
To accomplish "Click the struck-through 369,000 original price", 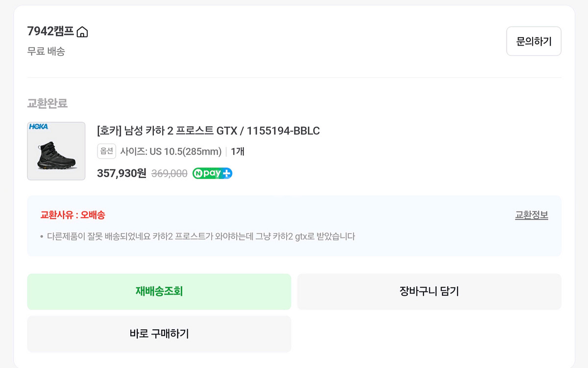I will 170,173.
